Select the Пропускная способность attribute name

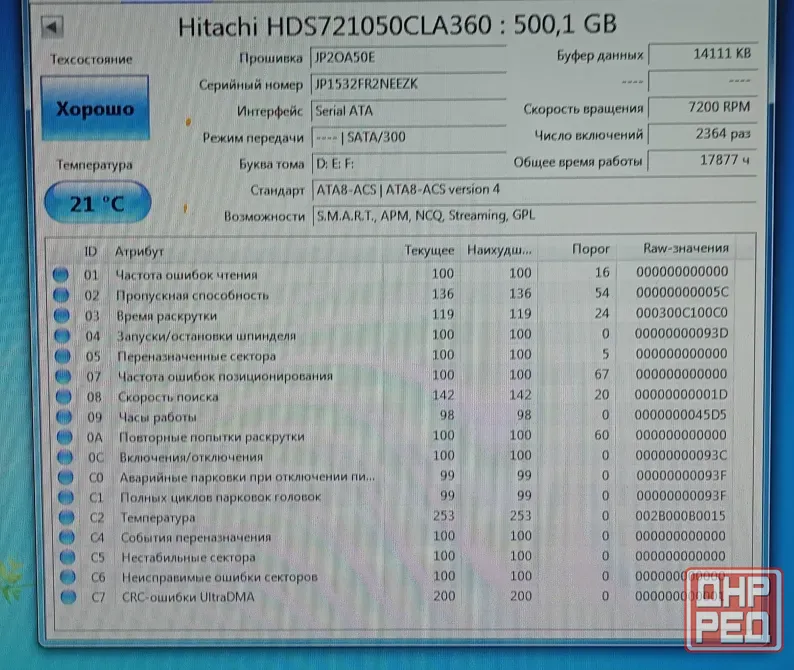coord(192,295)
